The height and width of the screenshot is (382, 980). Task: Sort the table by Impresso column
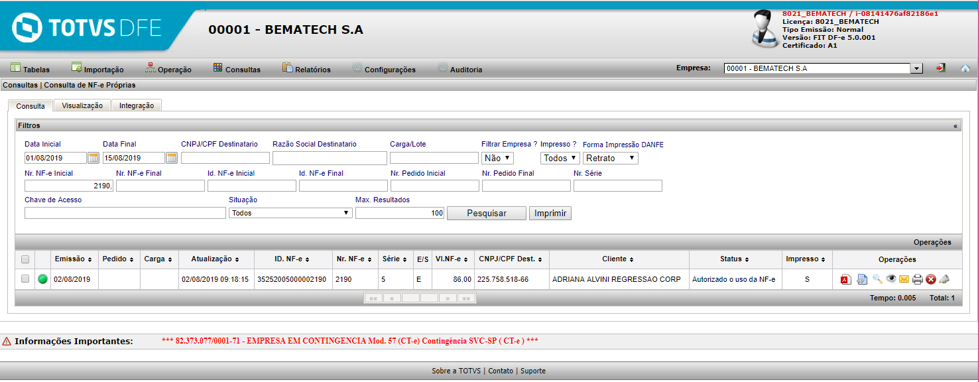807,259
